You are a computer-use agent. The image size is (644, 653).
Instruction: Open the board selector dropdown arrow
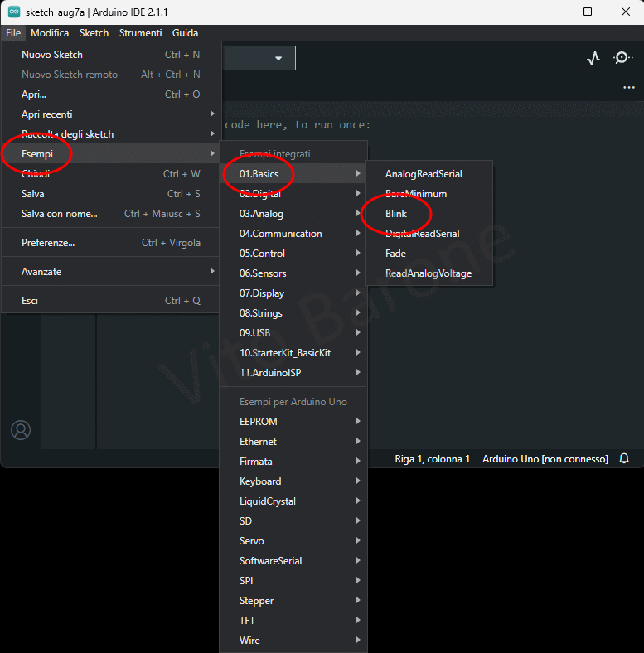(278, 58)
